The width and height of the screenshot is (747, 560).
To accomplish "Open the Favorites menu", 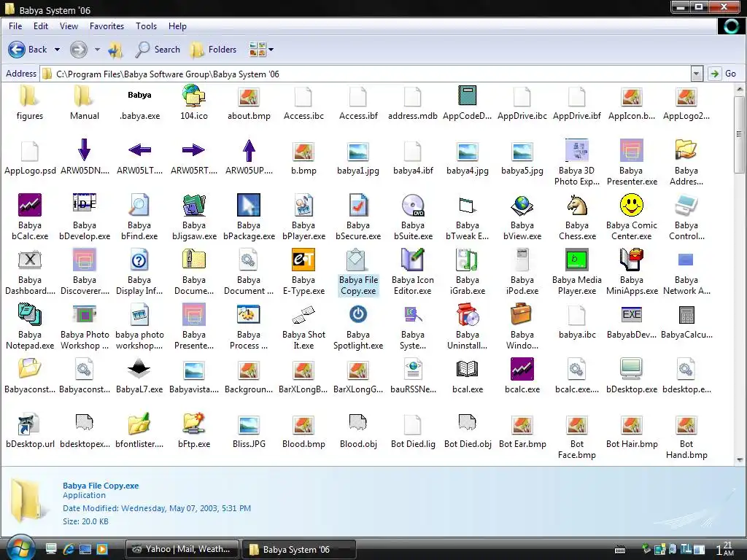I will pos(107,26).
